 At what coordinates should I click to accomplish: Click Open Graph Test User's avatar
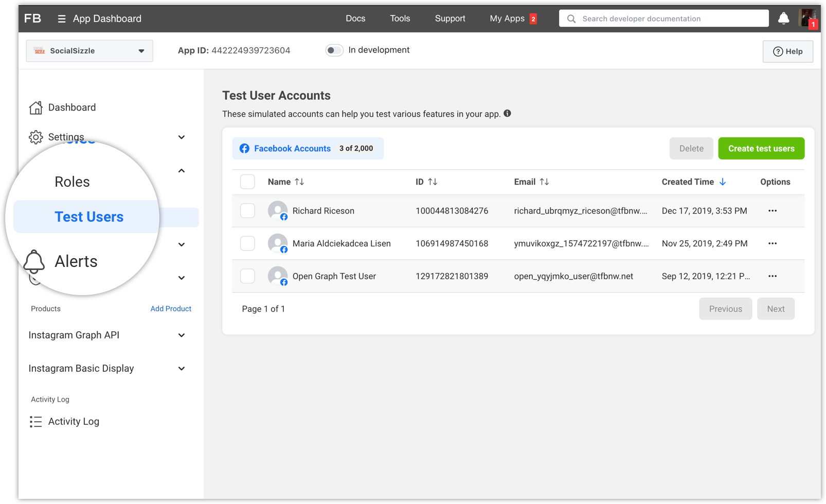pyautogui.click(x=278, y=276)
